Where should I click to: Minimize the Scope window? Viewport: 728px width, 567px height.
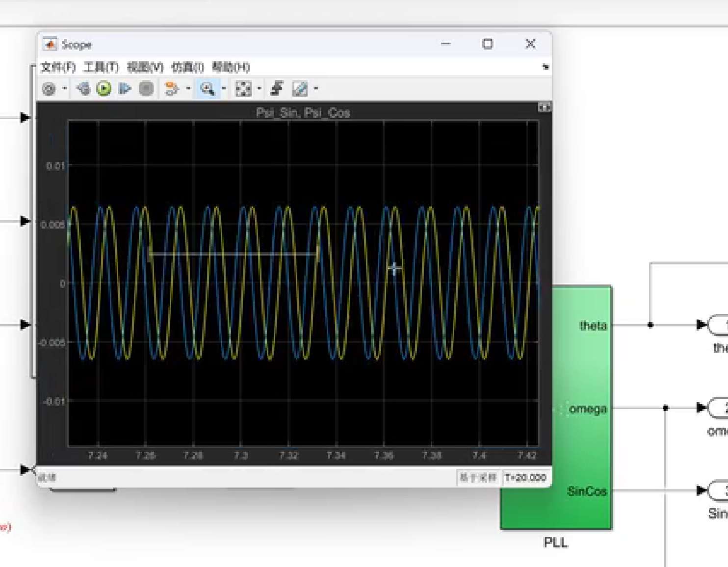(446, 44)
